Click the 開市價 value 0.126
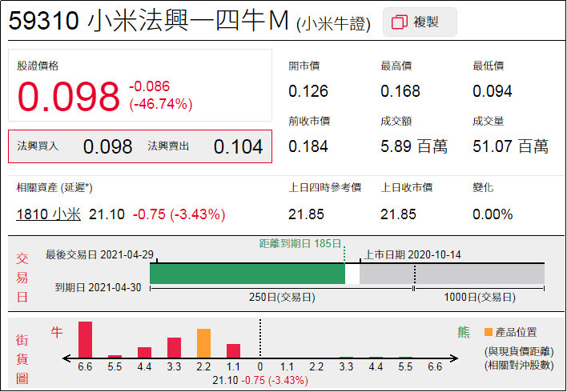The image size is (567, 392). [308, 91]
